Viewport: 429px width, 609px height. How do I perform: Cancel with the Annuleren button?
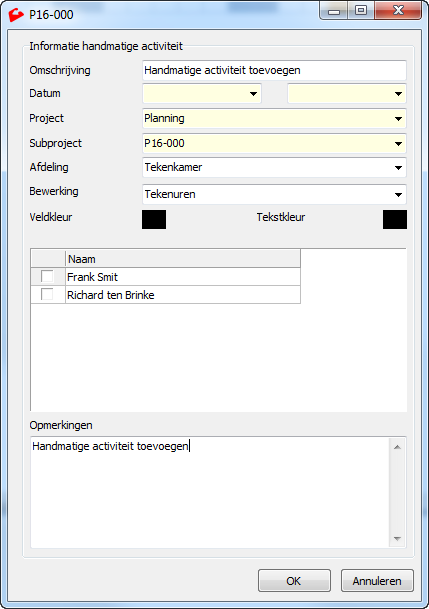pos(377,581)
